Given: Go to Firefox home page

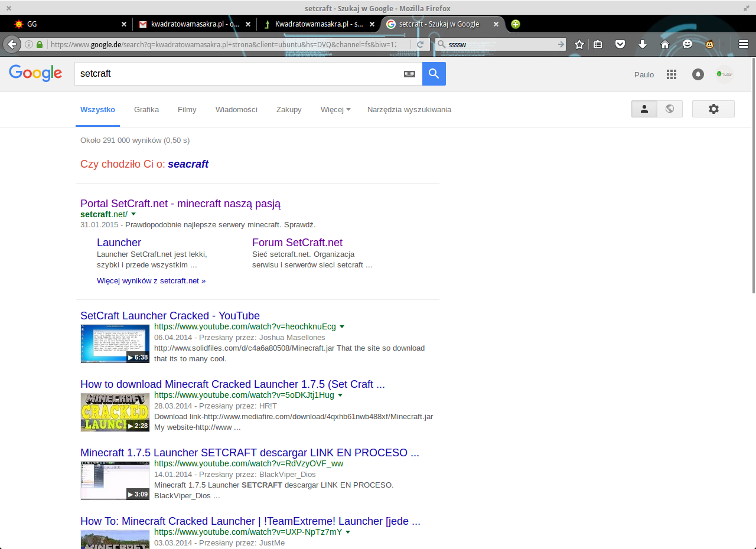Looking at the screenshot, I should tap(664, 44).
